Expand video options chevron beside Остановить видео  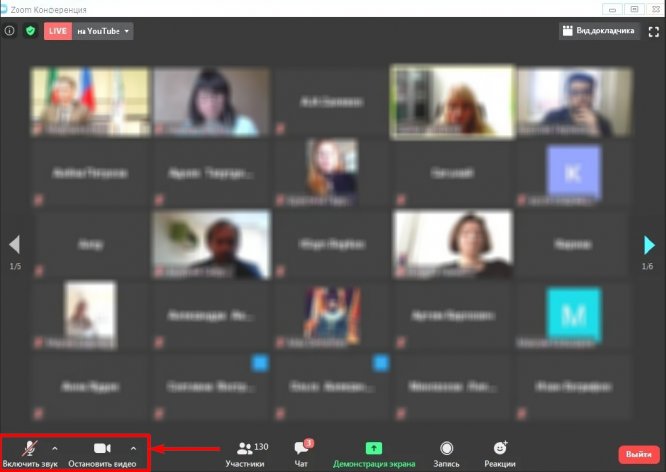133,448
